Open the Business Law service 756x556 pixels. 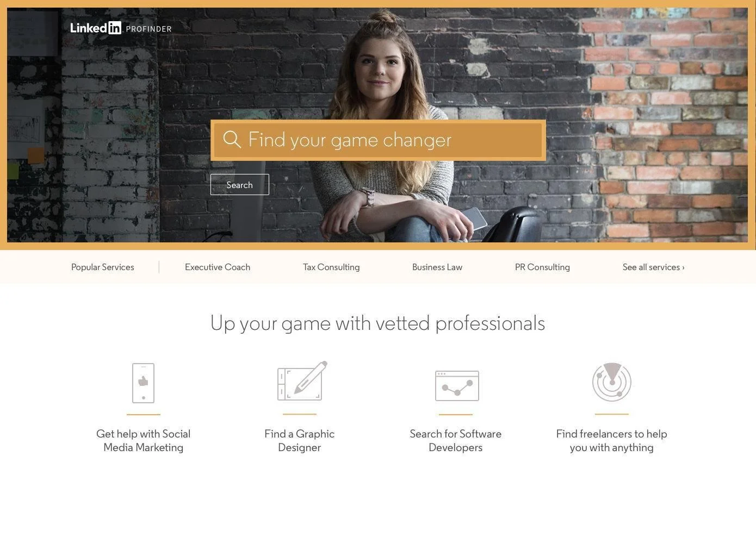437,267
